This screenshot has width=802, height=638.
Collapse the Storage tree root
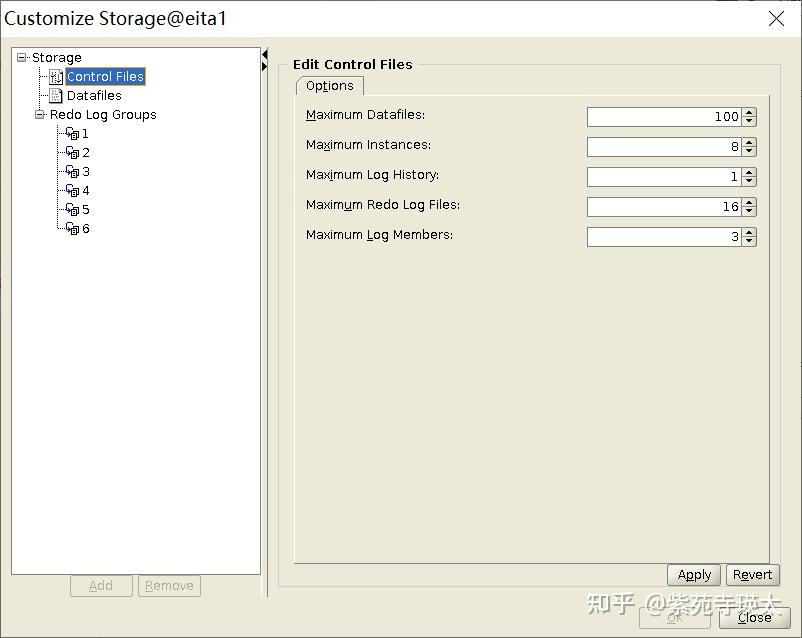point(22,58)
